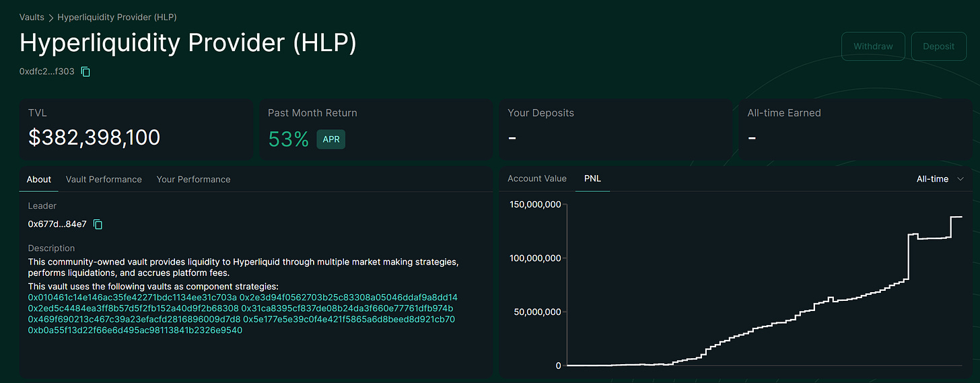
Task: Click the All-time Earned card label
Action: coord(784,113)
